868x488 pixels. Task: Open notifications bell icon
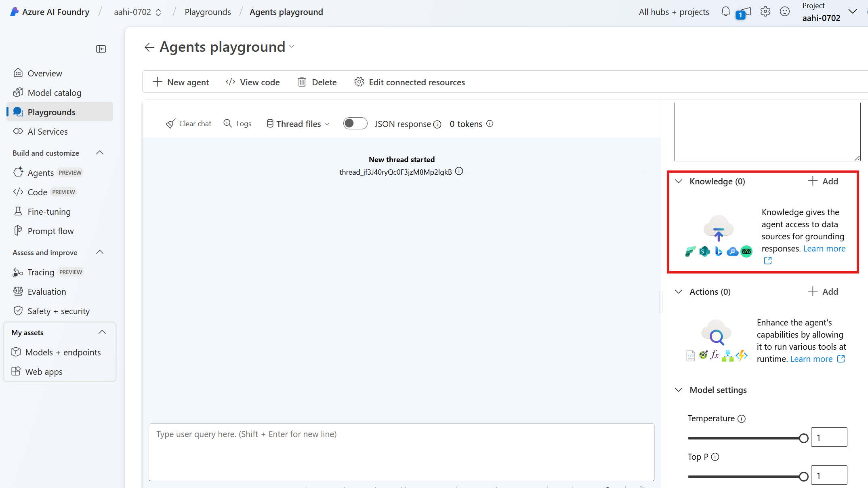pos(725,12)
